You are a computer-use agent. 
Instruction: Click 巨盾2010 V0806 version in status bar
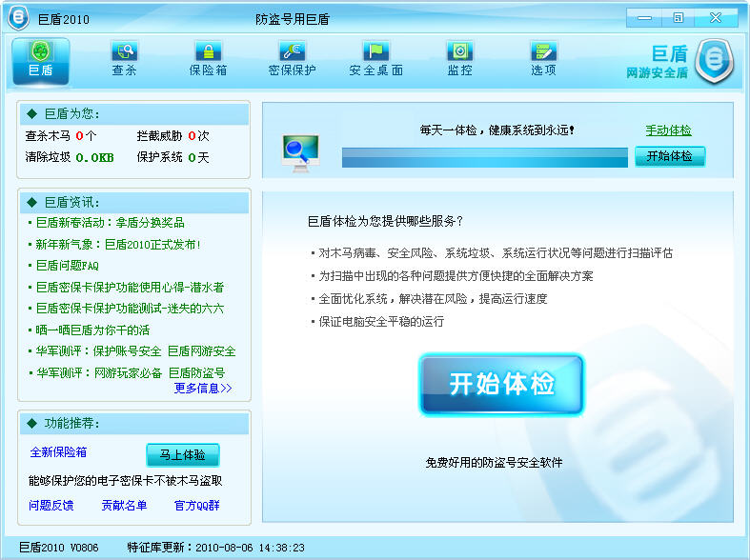(x=59, y=548)
